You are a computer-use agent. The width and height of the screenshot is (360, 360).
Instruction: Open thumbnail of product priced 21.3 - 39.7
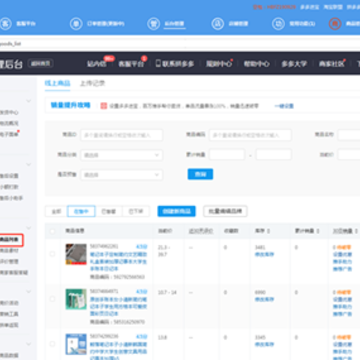76,254
